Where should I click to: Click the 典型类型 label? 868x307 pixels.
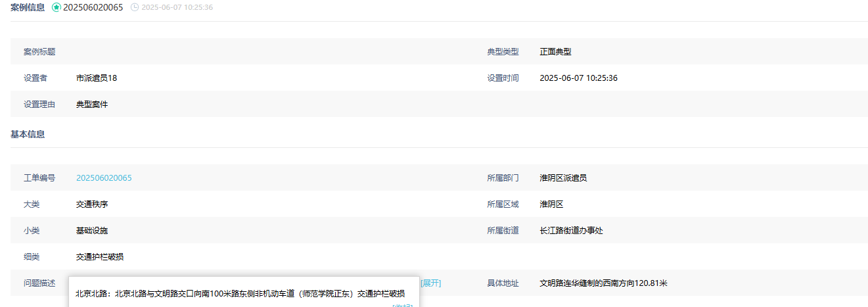pos(503,52)
